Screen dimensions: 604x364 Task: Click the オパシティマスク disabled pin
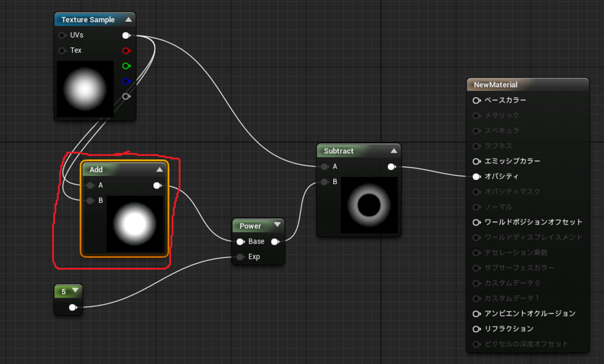477,192
